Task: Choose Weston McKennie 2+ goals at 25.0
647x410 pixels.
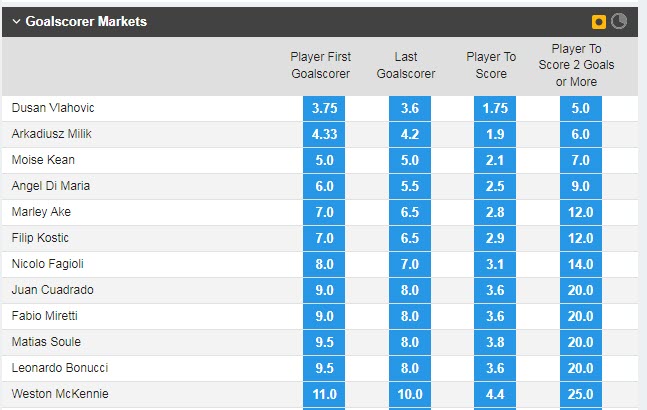Action: click(x=580, y=394)
